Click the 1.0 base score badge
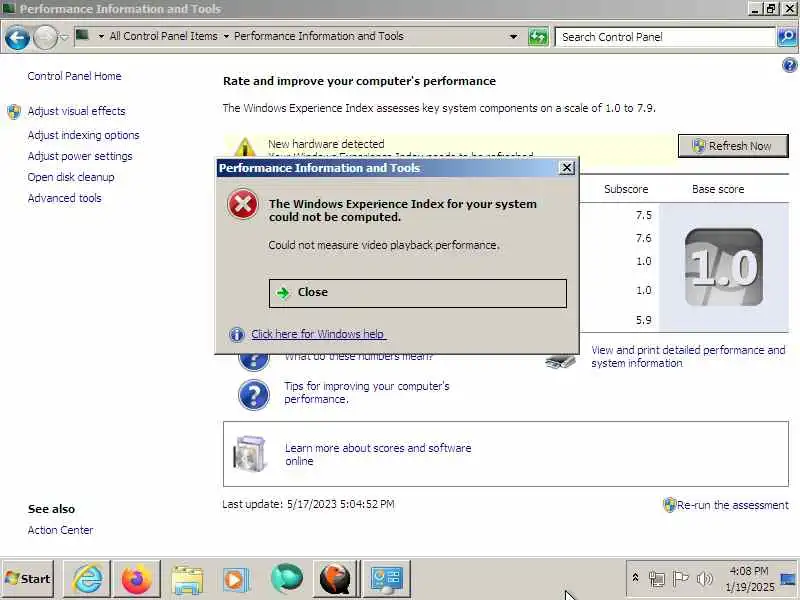 (723, 267)
